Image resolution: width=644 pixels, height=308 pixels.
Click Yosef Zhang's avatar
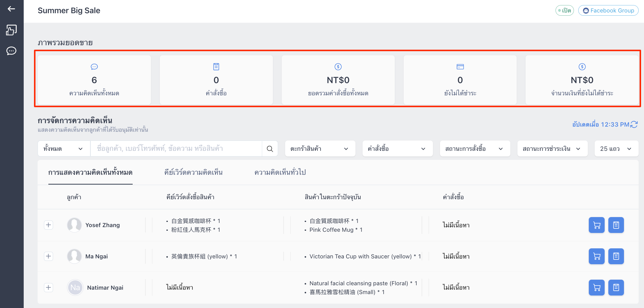(74, 225)
